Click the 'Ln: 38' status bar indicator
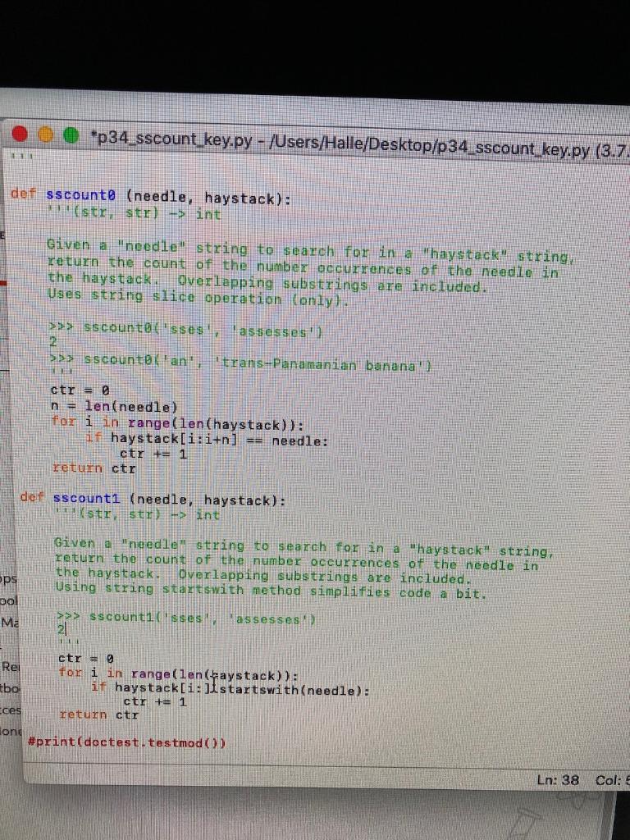 point(557,780)
